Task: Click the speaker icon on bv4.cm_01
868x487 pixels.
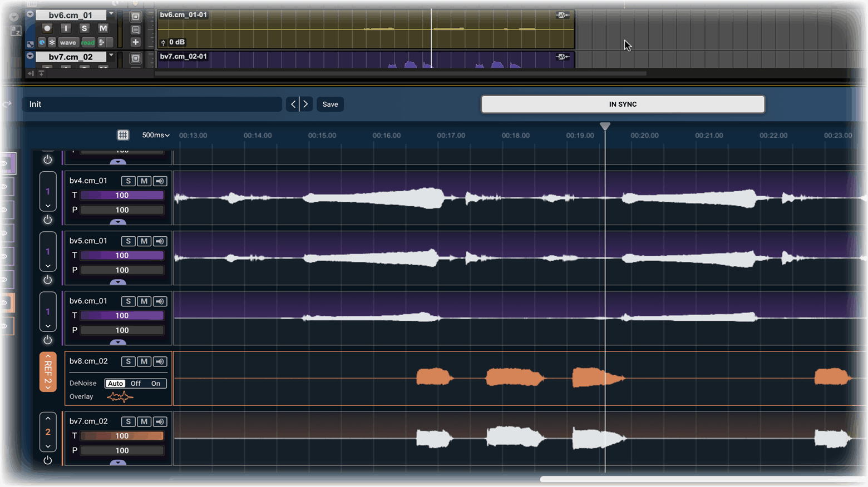Action: tap(160, 181)
